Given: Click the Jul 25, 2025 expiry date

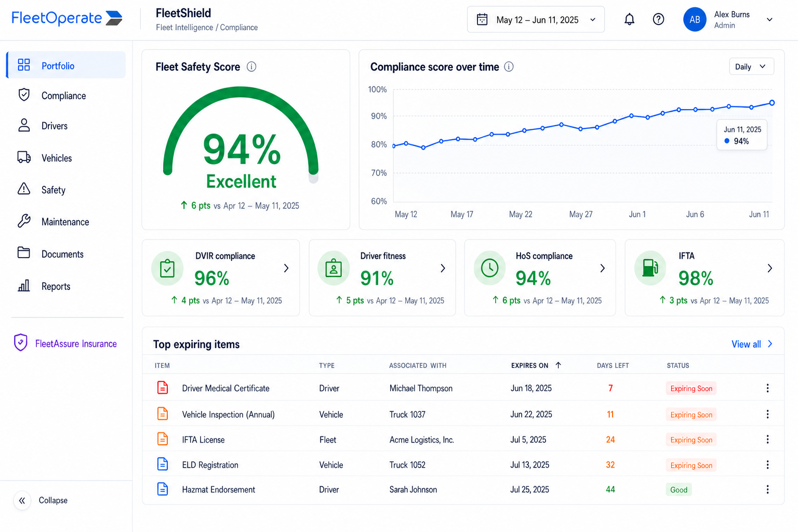Looking at the screenshot, I should [x=529, y=489].
